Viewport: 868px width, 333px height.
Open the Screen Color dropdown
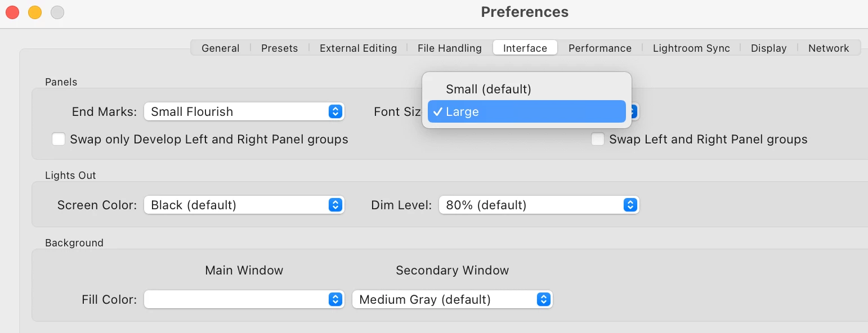coord(244,205)
